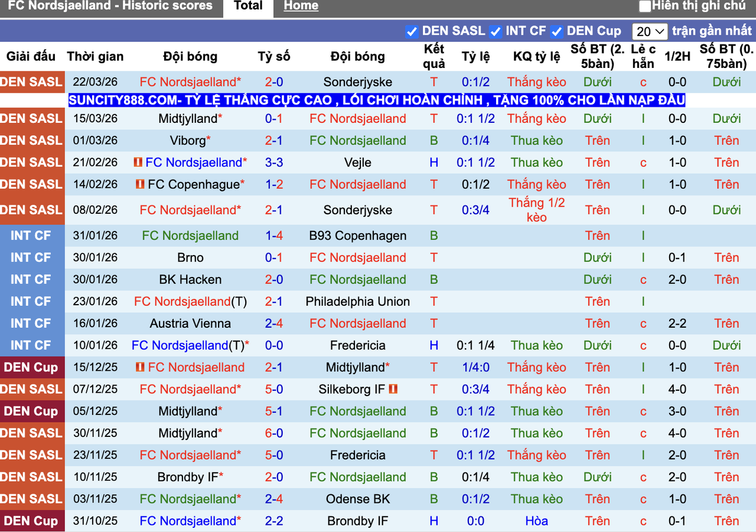
Task: Click the SUNCITY888.COM advertisement banner
Action: pyautogui.click(x=377, y=100)
